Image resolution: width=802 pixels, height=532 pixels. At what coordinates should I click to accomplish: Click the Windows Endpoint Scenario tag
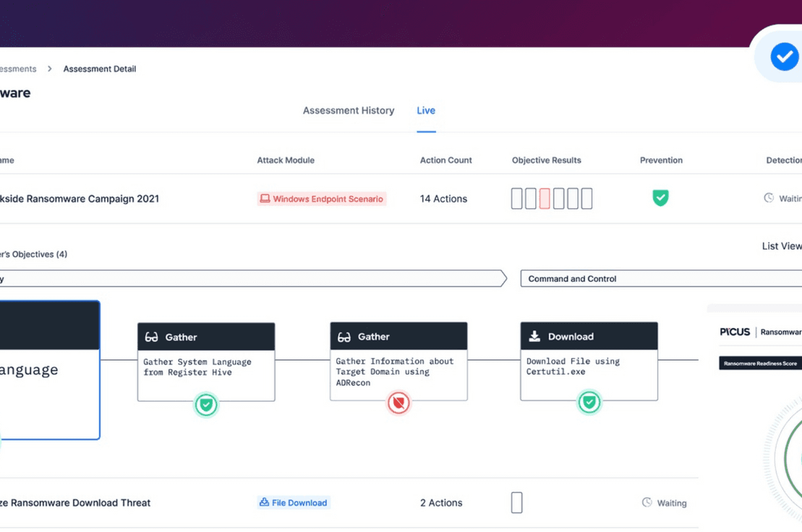(322, 199)
